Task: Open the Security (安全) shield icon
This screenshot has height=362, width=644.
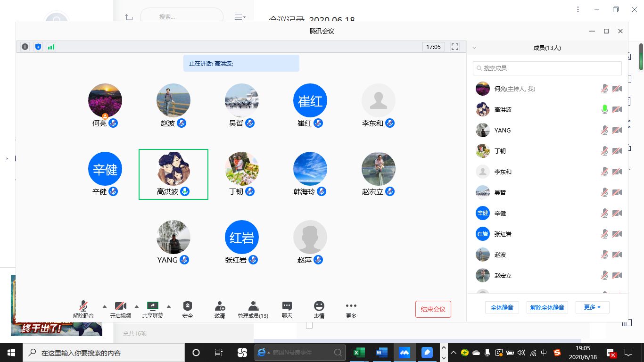Action: (x=188, y=306)
